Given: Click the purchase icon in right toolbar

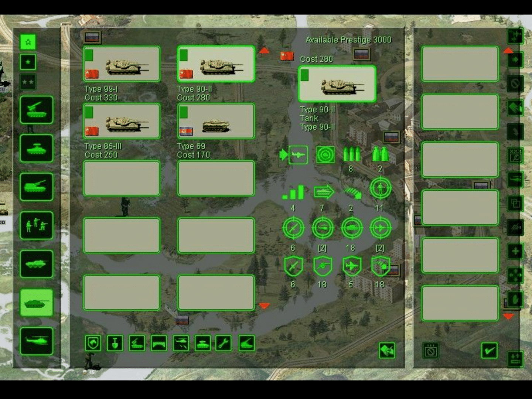Looking at the screenshot, I should [515, 108].
